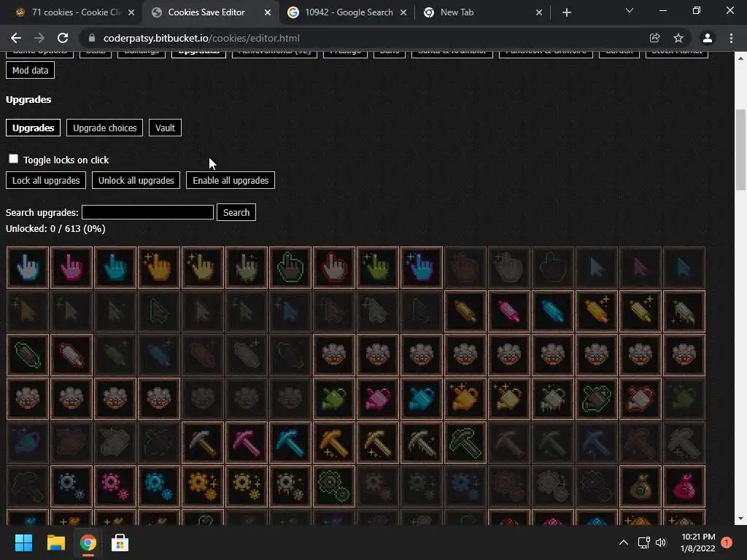Select the pink pickaxe upgrade icon
This screenshot has width=747, height=560.
tap(247, 443)
